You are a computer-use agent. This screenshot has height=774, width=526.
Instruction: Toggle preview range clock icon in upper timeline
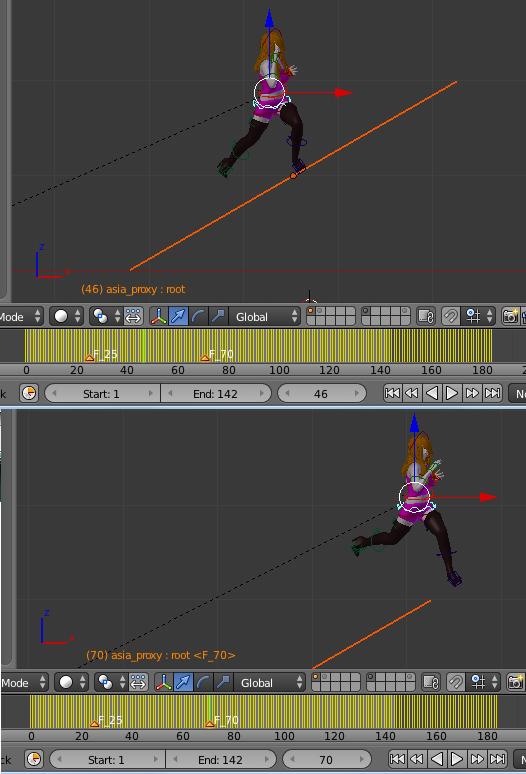pos(29,393)
